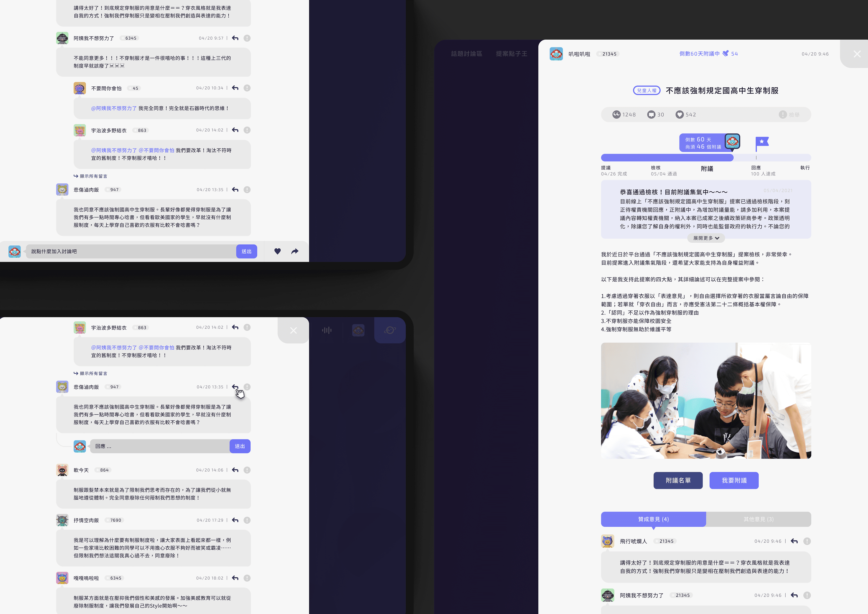
Task: Select 其他意見 (3) tab
Action: (x=758, y=519)
